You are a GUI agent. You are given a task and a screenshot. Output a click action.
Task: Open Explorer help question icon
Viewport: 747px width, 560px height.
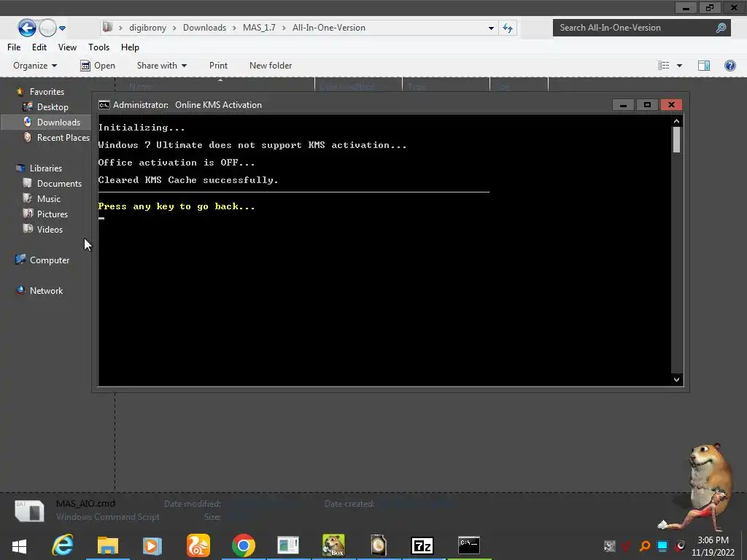pos(729,66)
